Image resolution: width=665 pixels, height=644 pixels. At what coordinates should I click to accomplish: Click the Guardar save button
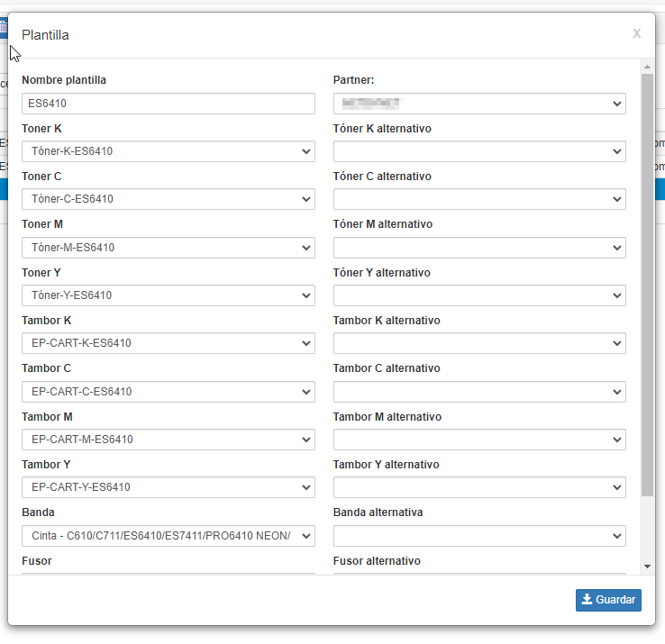coord(608,600)
